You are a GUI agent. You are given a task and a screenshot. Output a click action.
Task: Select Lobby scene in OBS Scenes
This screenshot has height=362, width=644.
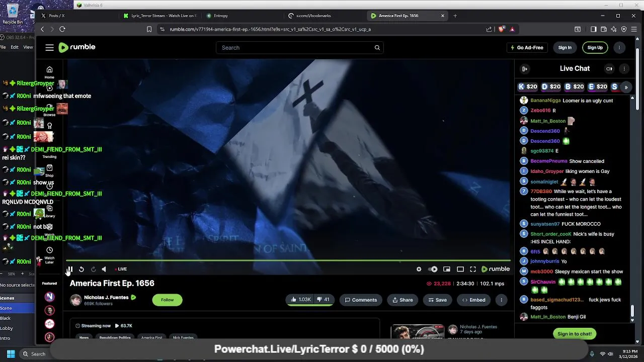click(7, 328)
